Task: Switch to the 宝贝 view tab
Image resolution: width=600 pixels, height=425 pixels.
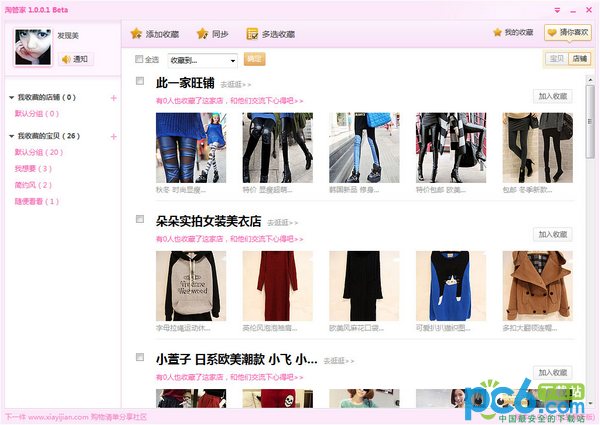Action: pyautogui.click(x=557, y=59)
